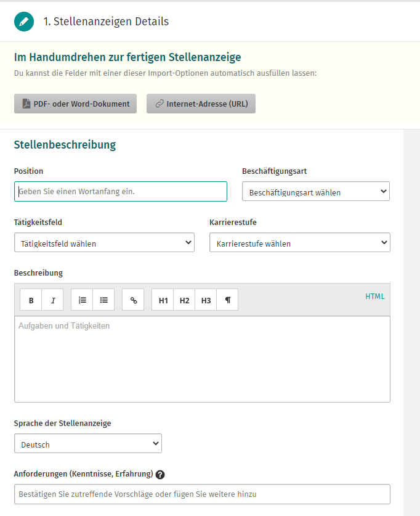The image size is (420, 516).
Task: Click the paragraph mark icon in the editor
Action: (227, 300)
